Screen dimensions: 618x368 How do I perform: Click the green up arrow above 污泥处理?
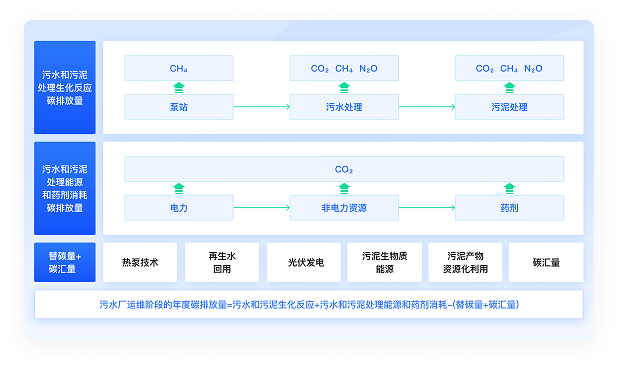click(x=509, y=87)
